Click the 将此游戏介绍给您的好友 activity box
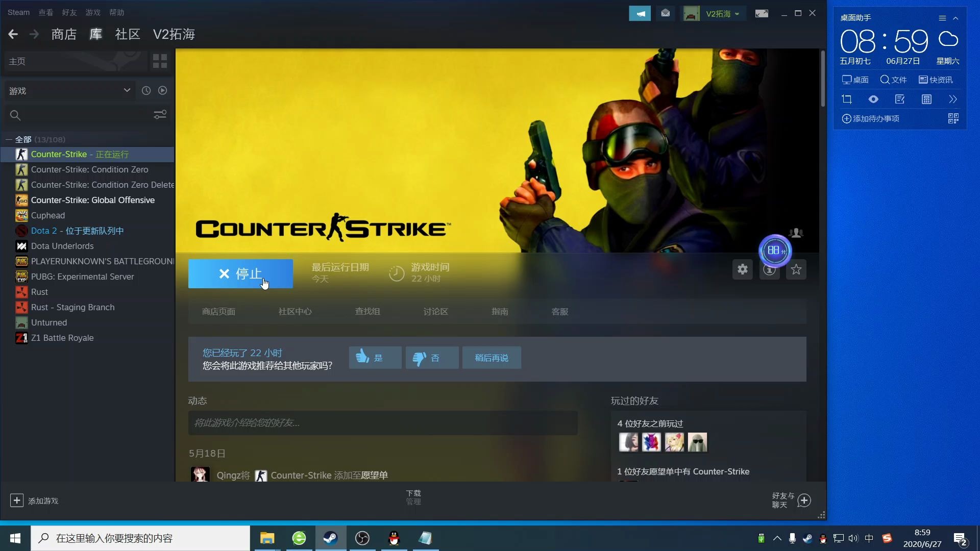 coord(383,422)
